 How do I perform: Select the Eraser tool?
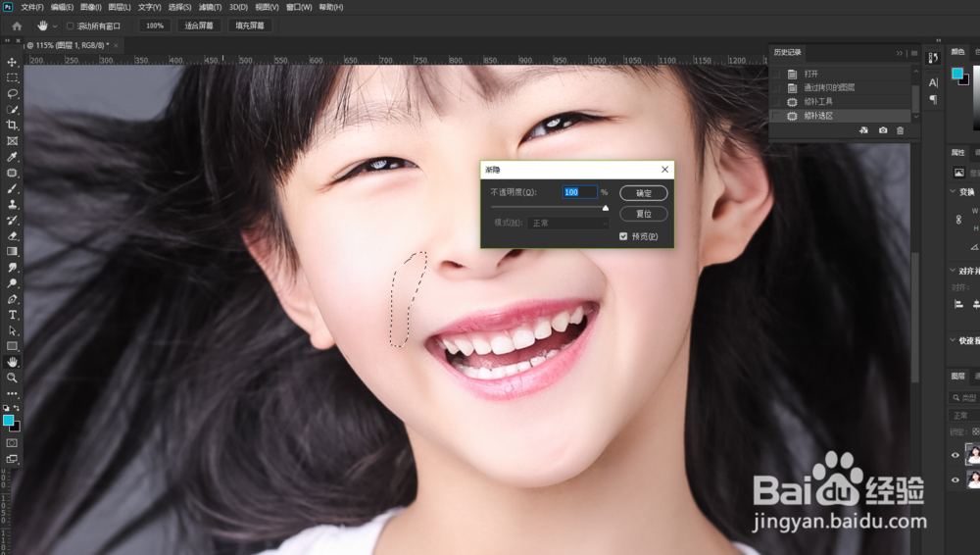[x=12, y=236]
